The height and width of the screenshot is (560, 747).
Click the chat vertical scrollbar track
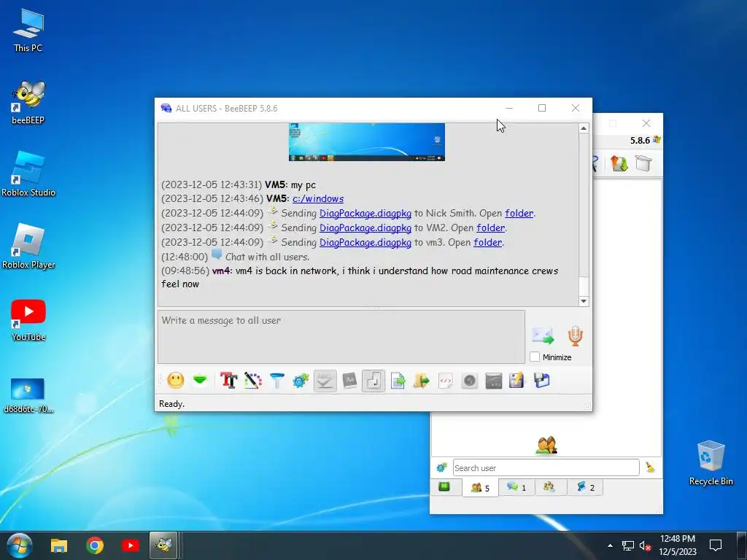[584, 205]
